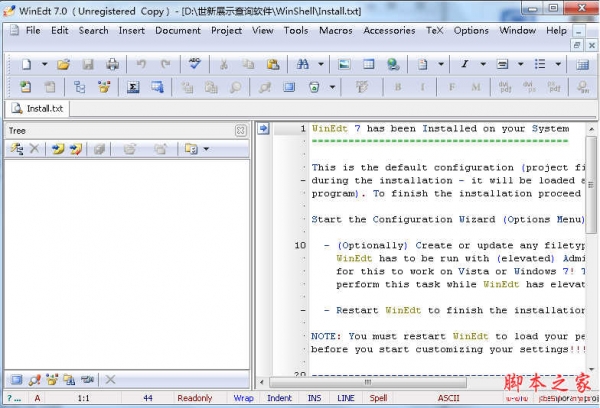Click the X icon in Tree bottom toolbar
Viewport: 600px width, 408px height.
click(x=110, y=380)
